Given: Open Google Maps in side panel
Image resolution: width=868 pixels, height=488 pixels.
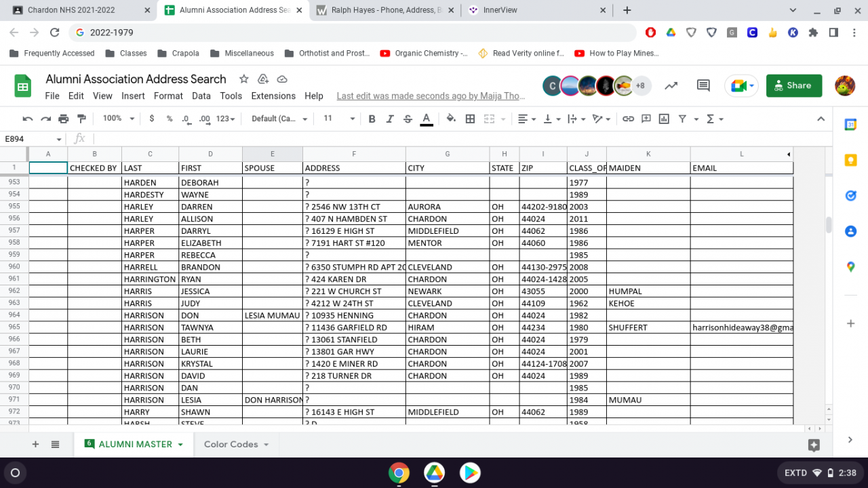Looking at the screenshot, I should [850, 267].
